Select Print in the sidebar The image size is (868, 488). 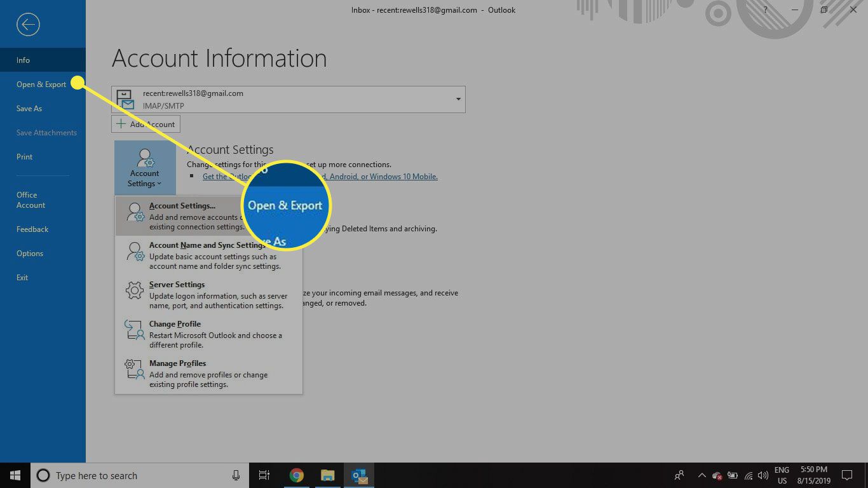43,156
